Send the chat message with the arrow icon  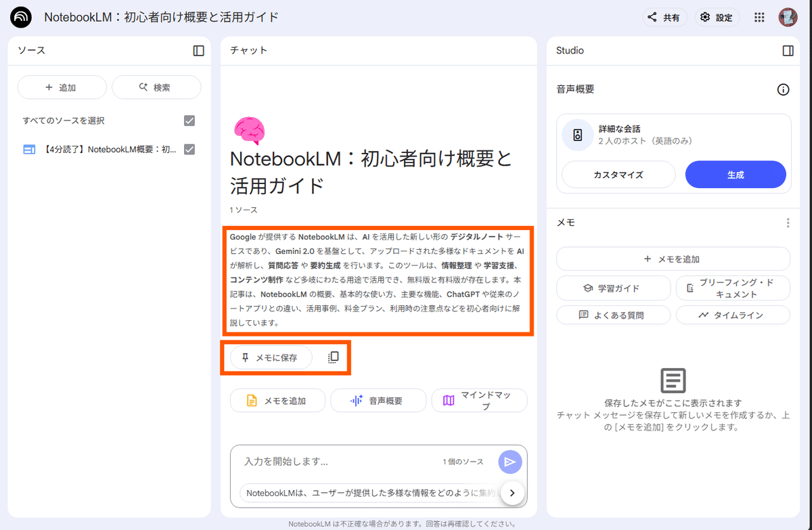(x=510, y=461)
